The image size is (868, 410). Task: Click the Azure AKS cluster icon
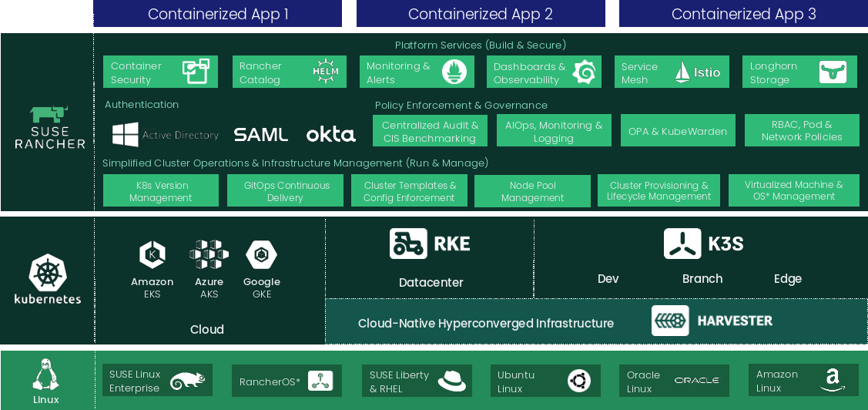209,254
